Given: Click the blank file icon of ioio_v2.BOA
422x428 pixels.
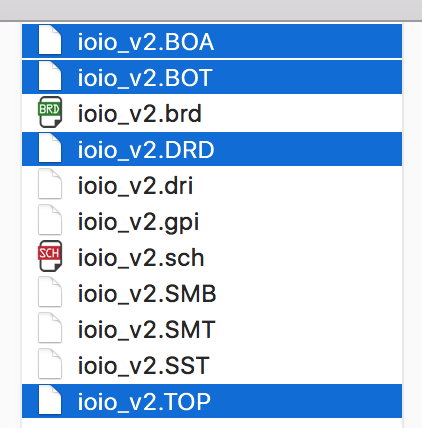Looking at the screenshot, I should tap(50, 40).
